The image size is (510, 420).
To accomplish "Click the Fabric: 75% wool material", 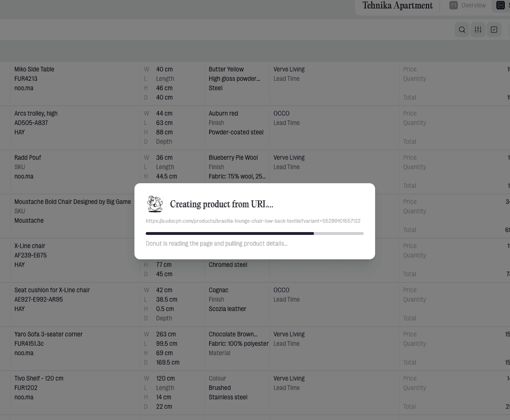I will point(237,177).
